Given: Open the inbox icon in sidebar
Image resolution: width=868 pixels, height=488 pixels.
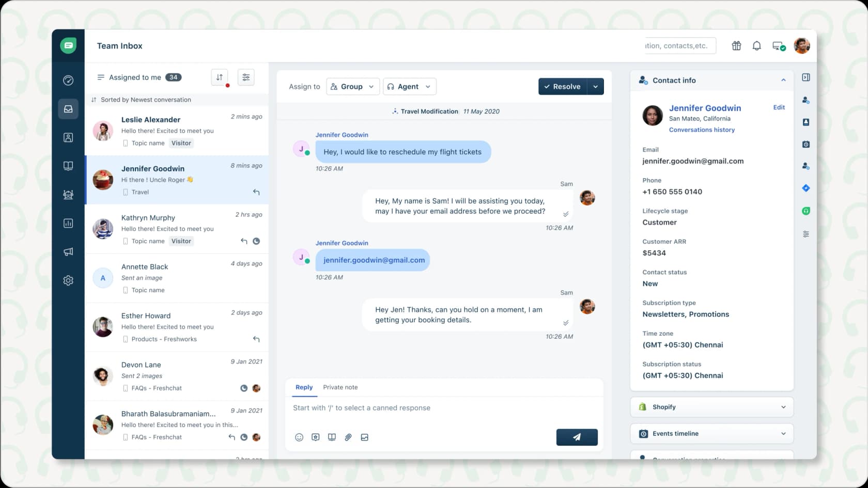Looking at the screenshot, I should (x=68, y=109).
